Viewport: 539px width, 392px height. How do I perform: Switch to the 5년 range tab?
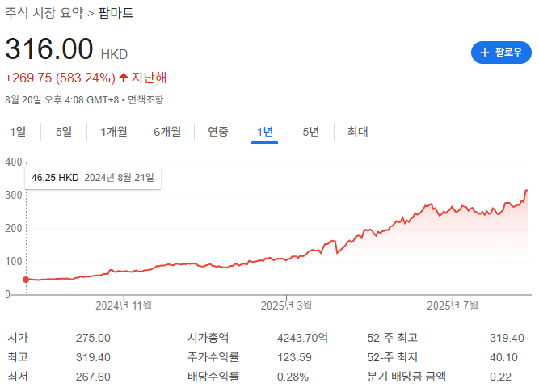[x=311, y=132]
